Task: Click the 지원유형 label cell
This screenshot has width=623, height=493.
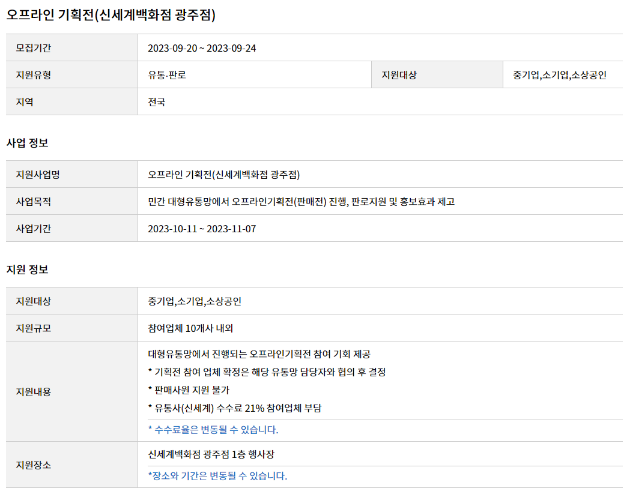Action: tap(72, 75)
